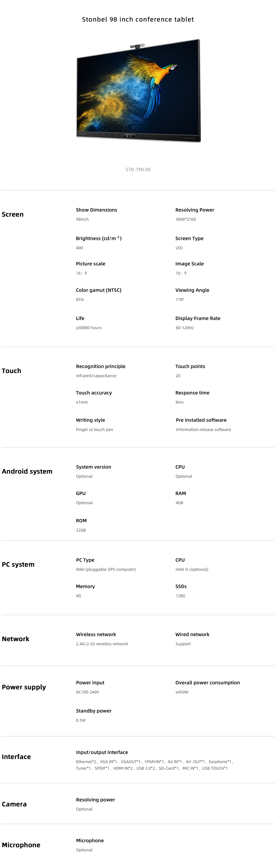
Task: Click the Microphone section heading
Action: (x=21, y=845)
